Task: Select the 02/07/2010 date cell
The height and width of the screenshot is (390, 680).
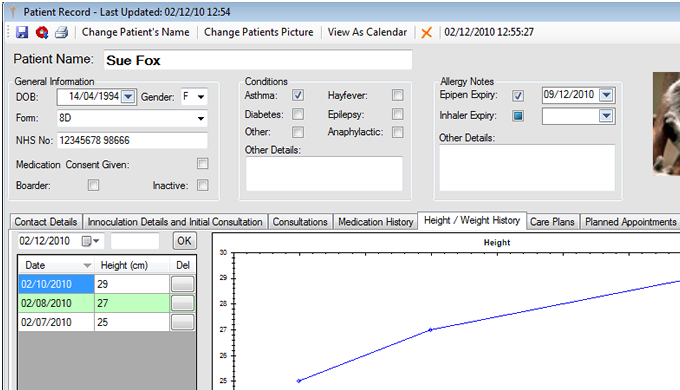Action: click(56, 322)
